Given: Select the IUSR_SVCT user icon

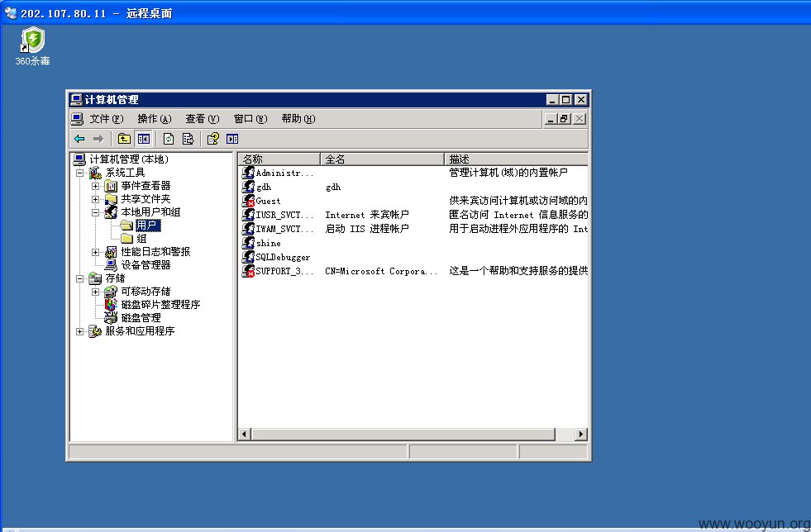Looking at the screenshot, I should click(248, 214).
